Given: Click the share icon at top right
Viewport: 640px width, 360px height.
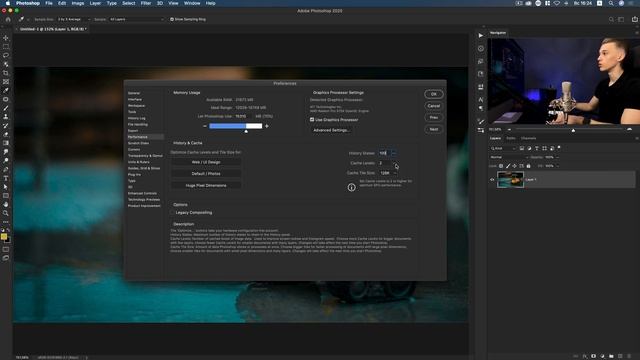Looking at the screenshot, I should (635, 19).
